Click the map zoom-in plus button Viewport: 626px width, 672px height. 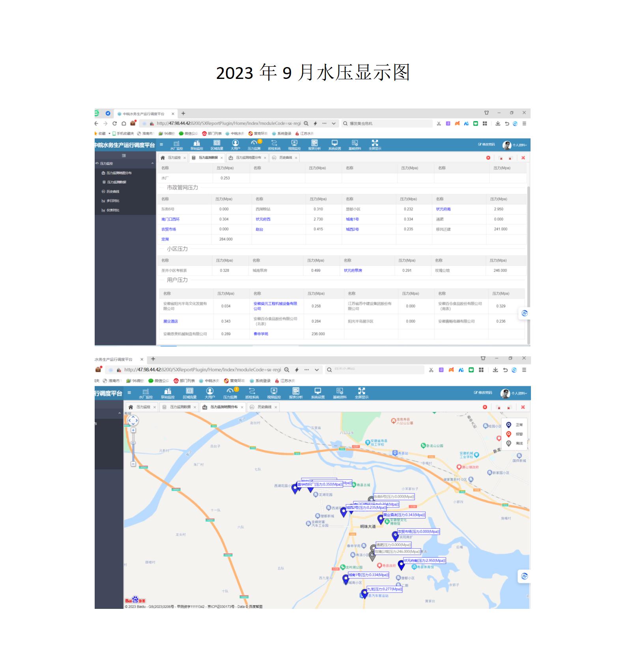click(133, 431)
